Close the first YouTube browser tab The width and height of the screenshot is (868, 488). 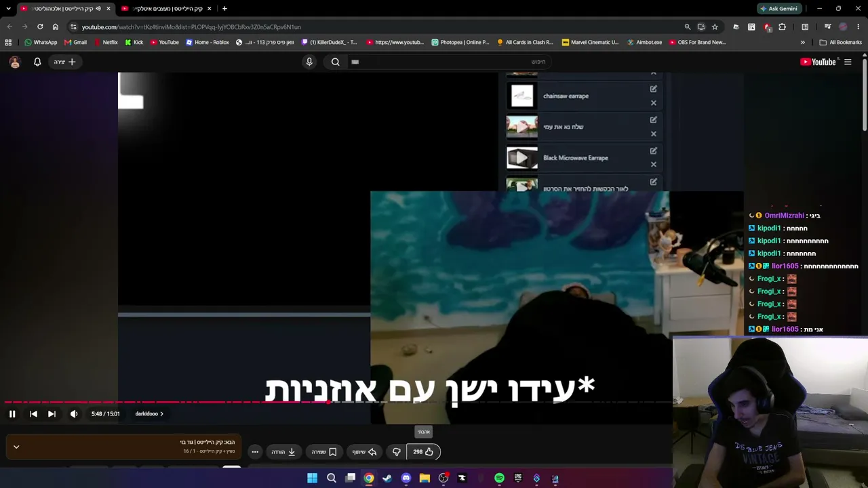108,9
